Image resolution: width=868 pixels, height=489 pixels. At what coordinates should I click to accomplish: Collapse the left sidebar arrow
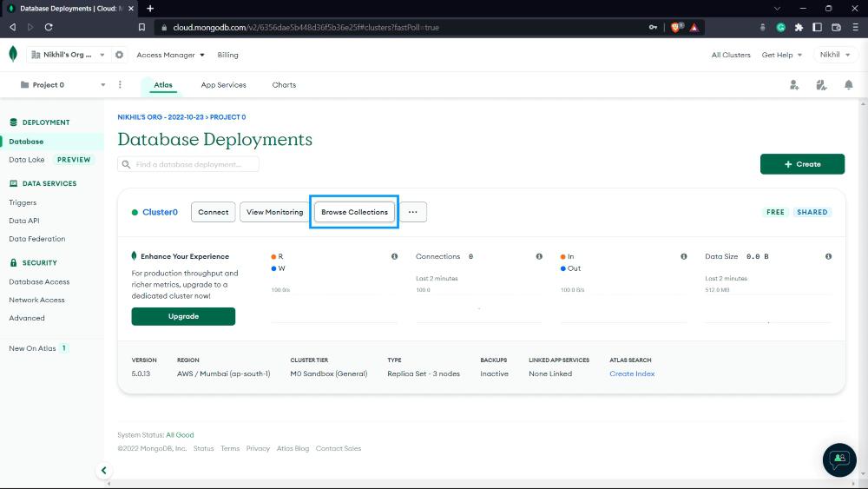[103, 470]
